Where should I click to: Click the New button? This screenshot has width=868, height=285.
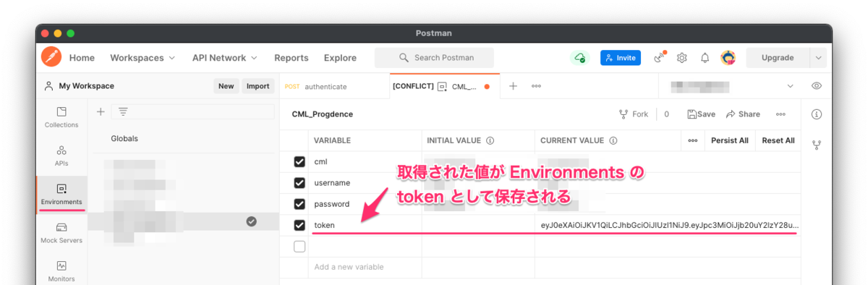(x=226, y=86)
